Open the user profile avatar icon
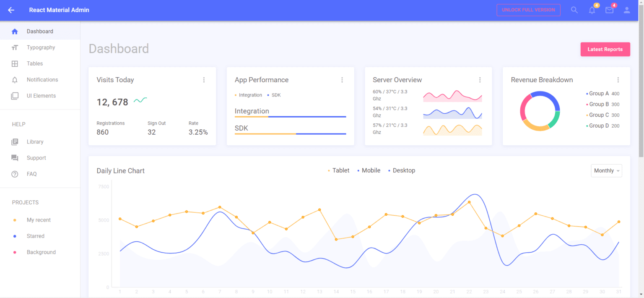Screen dimensions: 644x298 [627, 10]
